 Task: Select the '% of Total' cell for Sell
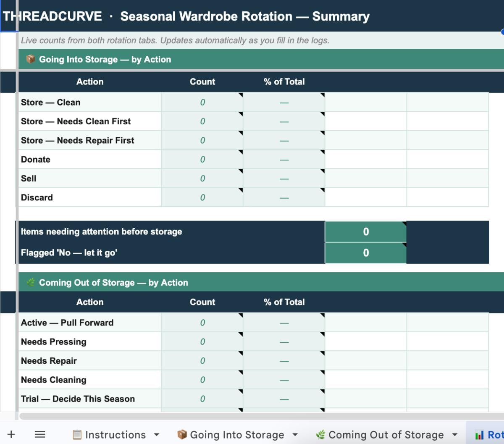pyautogui.click(x=284, y=179)
